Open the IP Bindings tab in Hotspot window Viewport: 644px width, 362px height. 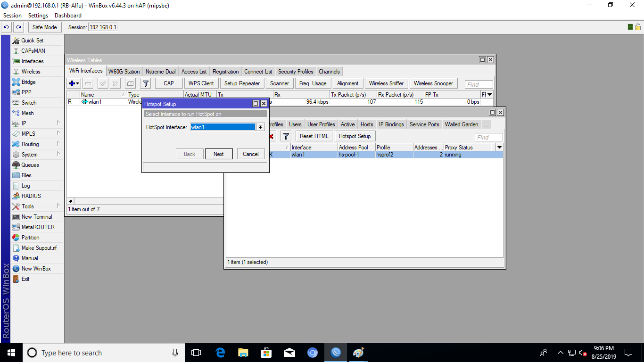tap(391, 124)
